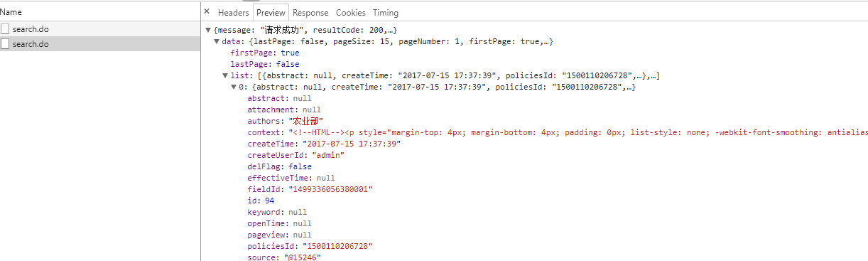Click the policiesId value 1500110206728
The height and width of the screenshot is (261, 868).
point(330,246)
